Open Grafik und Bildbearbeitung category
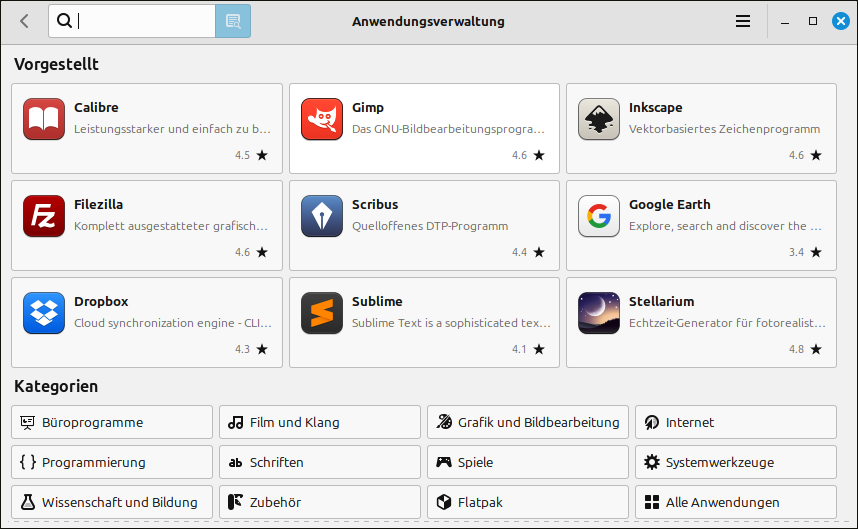858x529 pixels. pyautogui.click(x=527, y=422)
